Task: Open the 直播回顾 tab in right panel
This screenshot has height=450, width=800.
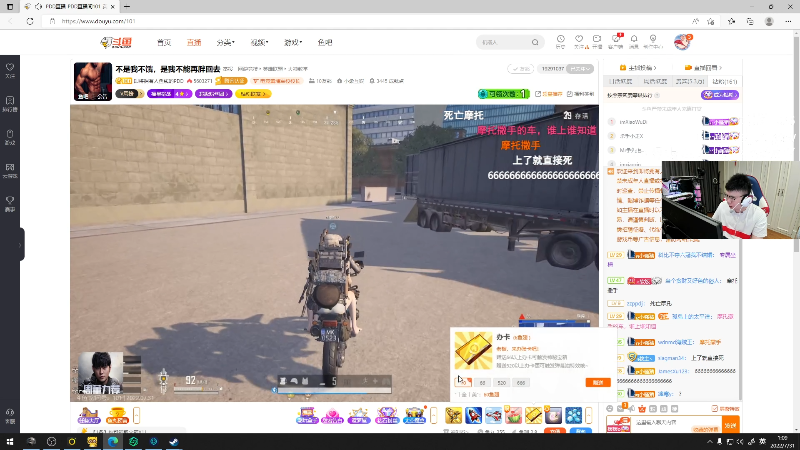Action: coord(704,67)
